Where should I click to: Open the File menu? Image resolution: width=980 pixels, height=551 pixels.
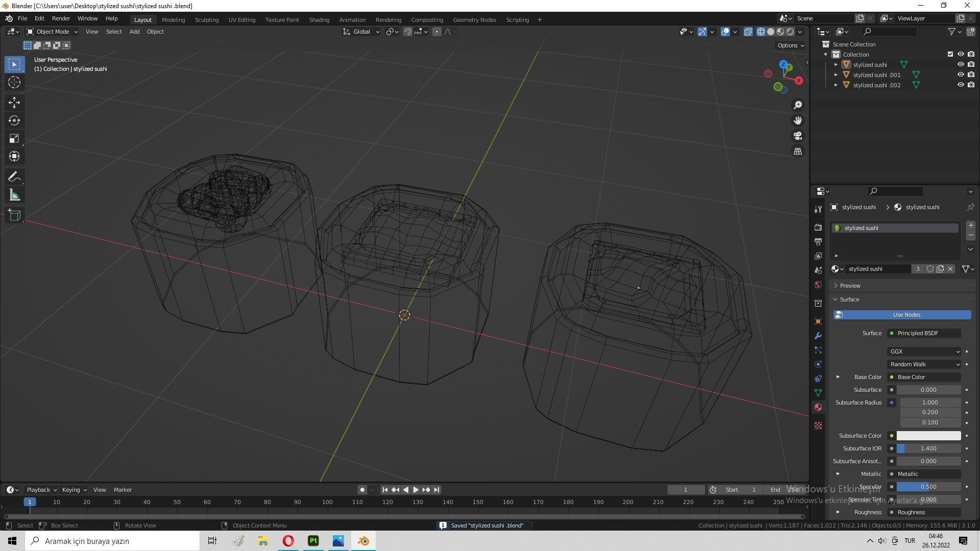coord(22,19)
